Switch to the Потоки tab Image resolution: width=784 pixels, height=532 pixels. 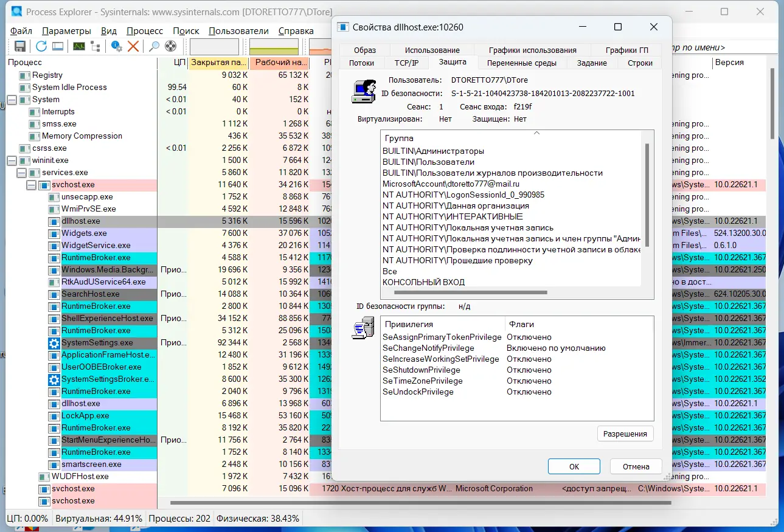click(x=362, y=63)
